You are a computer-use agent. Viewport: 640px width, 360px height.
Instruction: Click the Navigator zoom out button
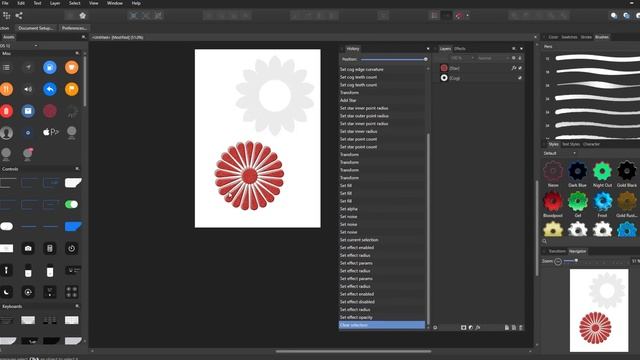558,261
